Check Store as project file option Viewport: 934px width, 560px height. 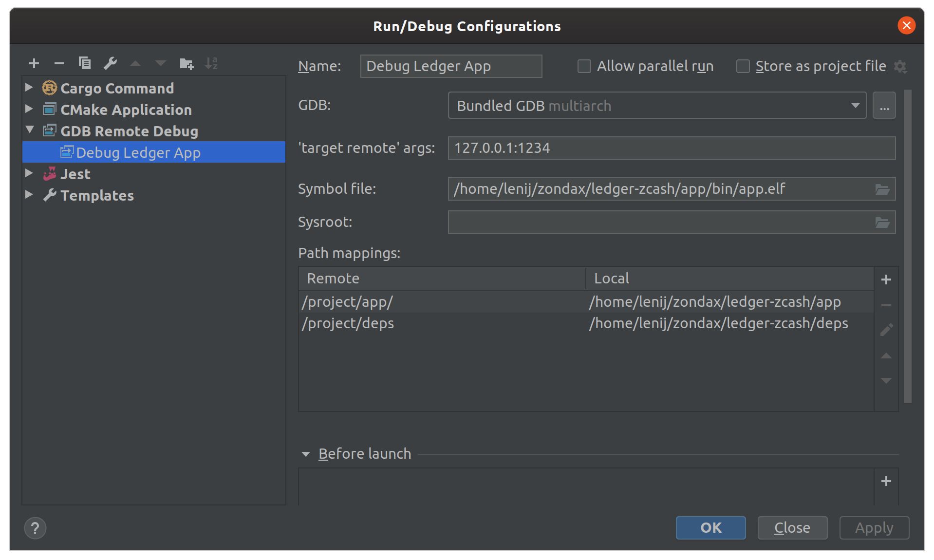click(743, 66)
